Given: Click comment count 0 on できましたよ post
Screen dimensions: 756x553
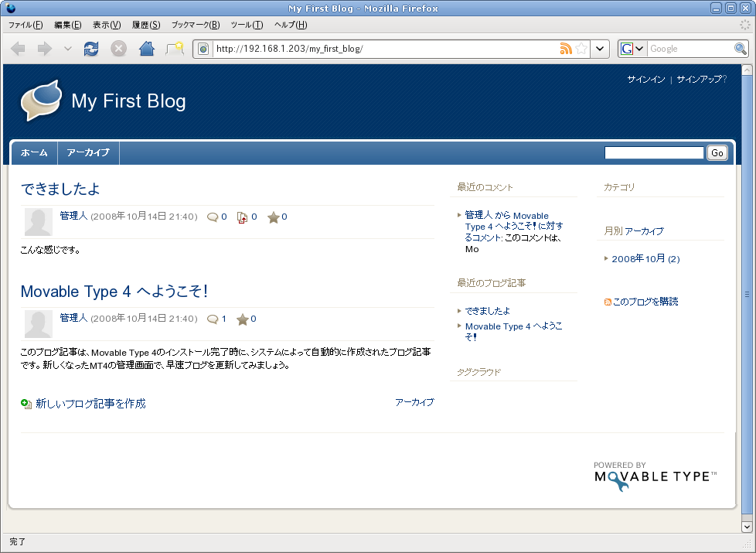Looking at the screenshot, I should click(x=223, y=217).
